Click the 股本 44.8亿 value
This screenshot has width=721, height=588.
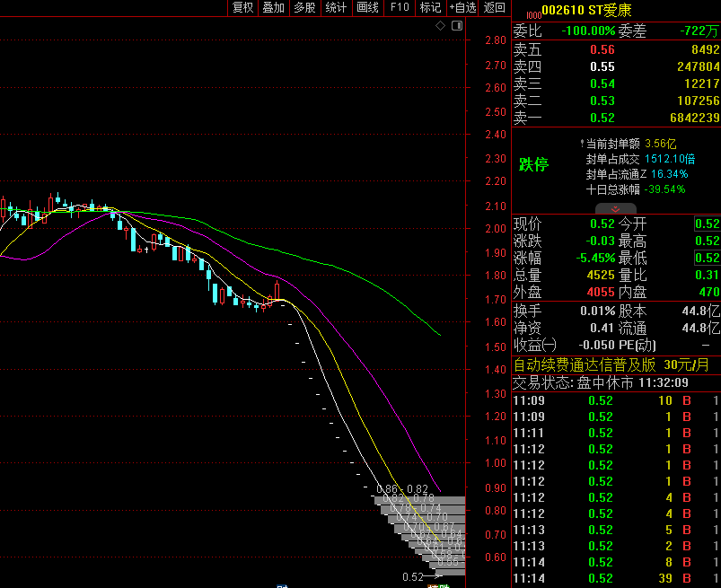[700, 312]
